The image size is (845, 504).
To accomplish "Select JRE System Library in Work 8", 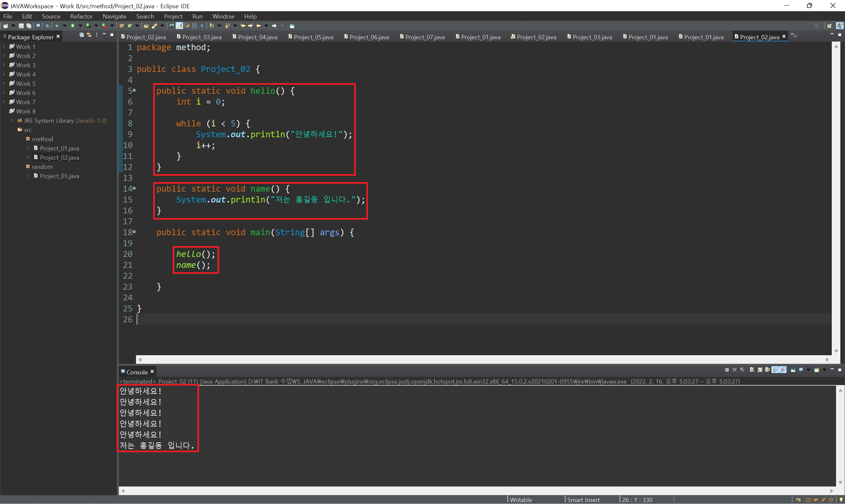I will (49, 121).
